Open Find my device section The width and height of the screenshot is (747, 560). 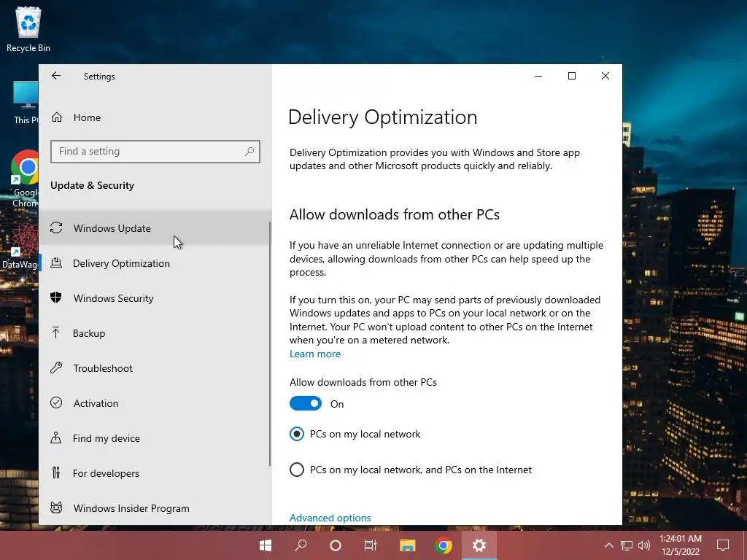click(x=155, y=437)
